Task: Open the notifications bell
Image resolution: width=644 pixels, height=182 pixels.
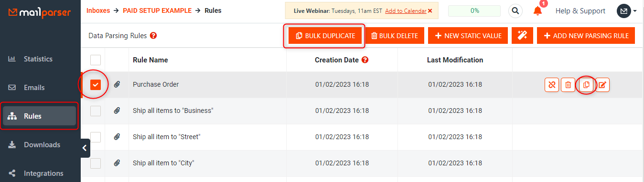Action: (x=538, y=10)
